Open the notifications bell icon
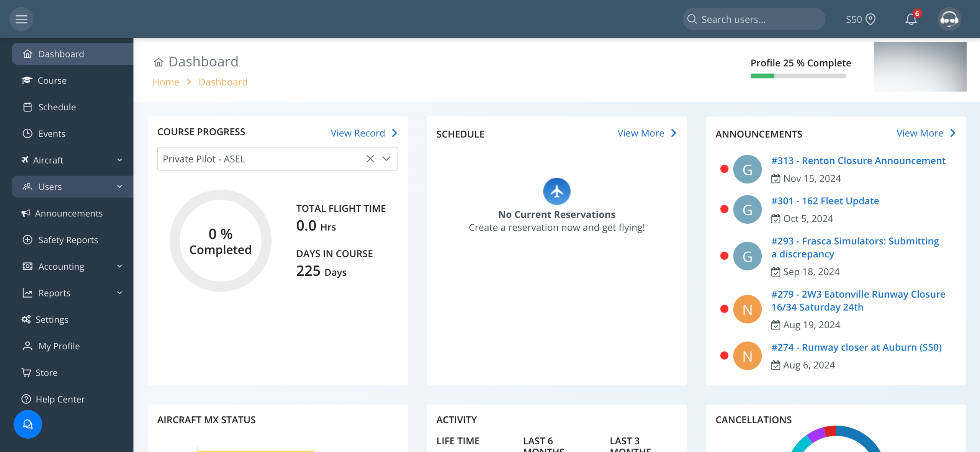Image resolution: width=980 pixels, height=452 pixels. pos(911,19)
